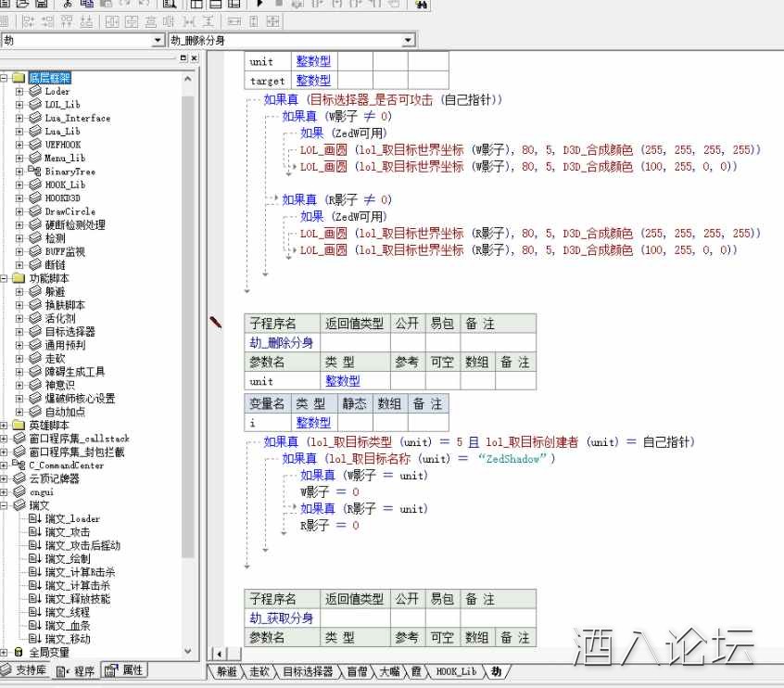Viewport: 784px width, 688px height.
Task: Open the 劫 module dropdown list
Action: coord(158,41)
